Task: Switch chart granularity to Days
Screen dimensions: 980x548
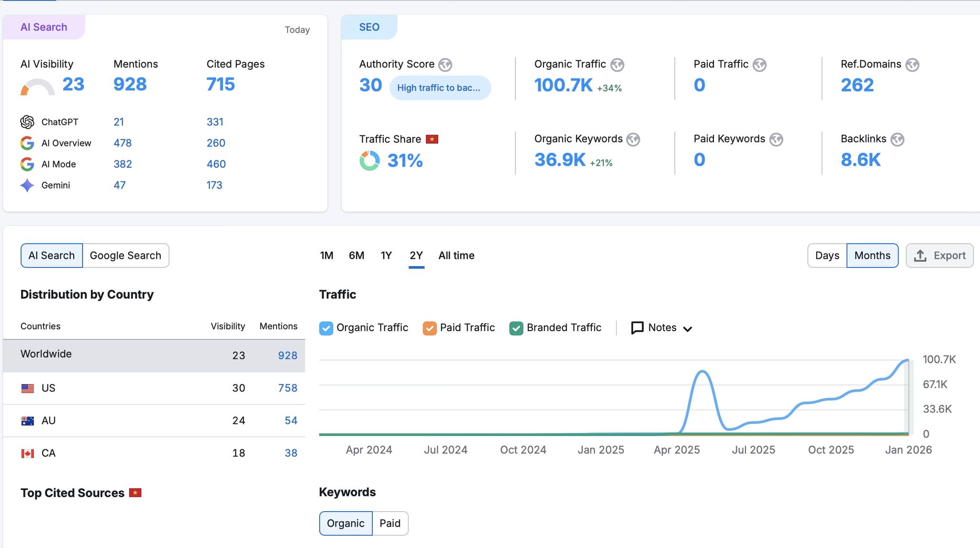Action: [x=827, y=255]
